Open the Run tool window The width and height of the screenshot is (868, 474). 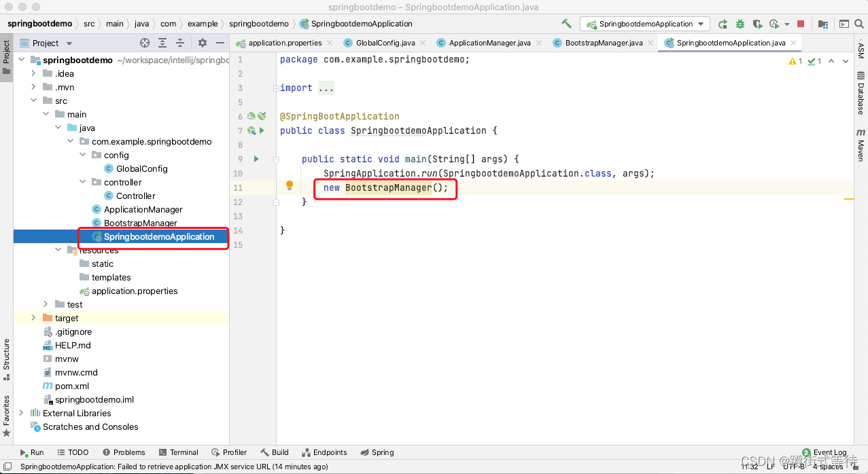31,452
